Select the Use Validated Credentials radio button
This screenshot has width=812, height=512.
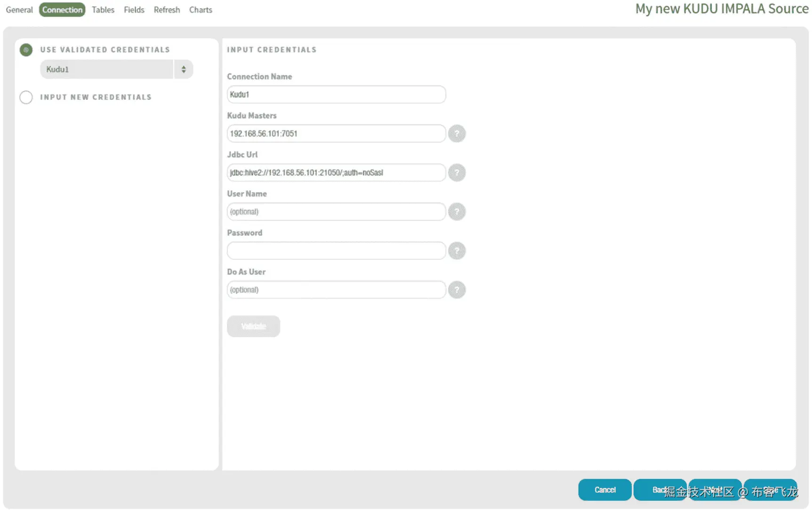[x=26, y=50]
